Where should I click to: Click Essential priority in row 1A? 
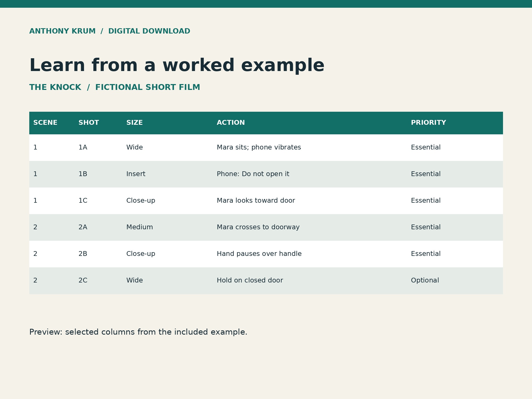coord(426,147)
